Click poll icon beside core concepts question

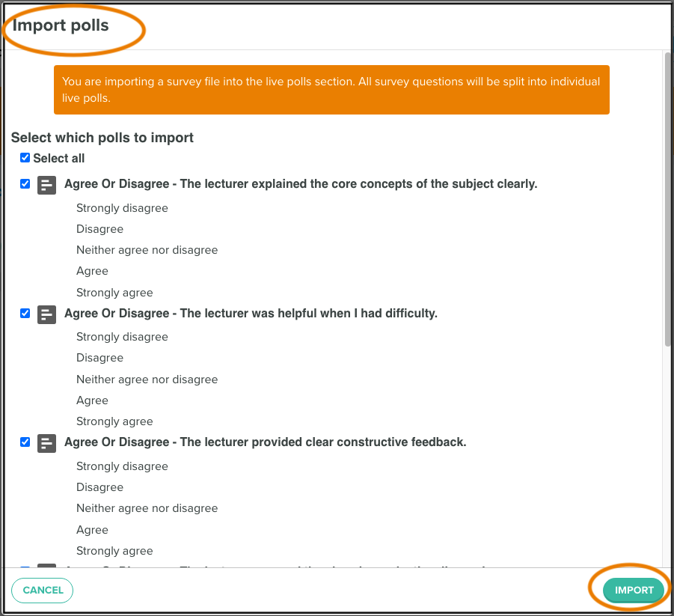click(46, 185)
